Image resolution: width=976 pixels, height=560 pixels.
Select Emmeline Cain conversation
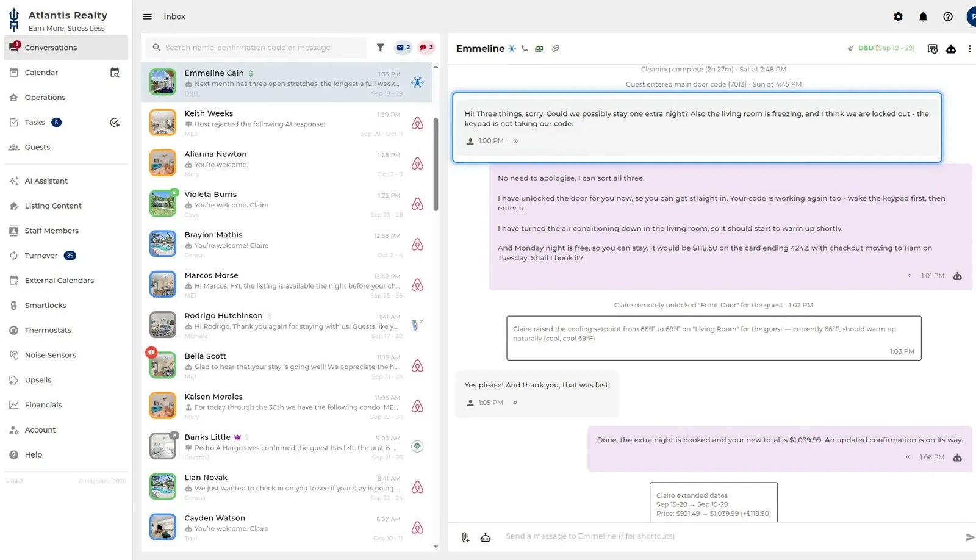coord(286,82)
